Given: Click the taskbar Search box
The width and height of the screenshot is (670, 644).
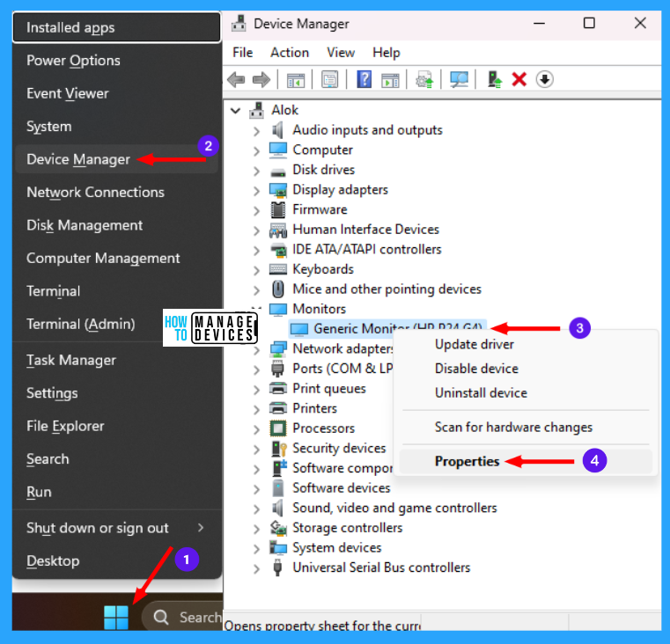Looking at the screenshot, I should click(x=183, y=617).
